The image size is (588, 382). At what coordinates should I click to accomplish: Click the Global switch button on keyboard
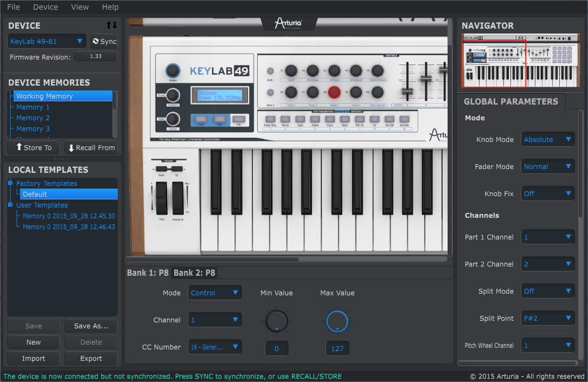pos(315,119)
